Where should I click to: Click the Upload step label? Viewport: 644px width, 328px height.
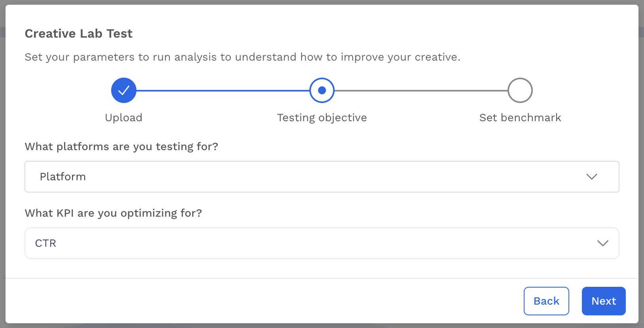(124, 118)
